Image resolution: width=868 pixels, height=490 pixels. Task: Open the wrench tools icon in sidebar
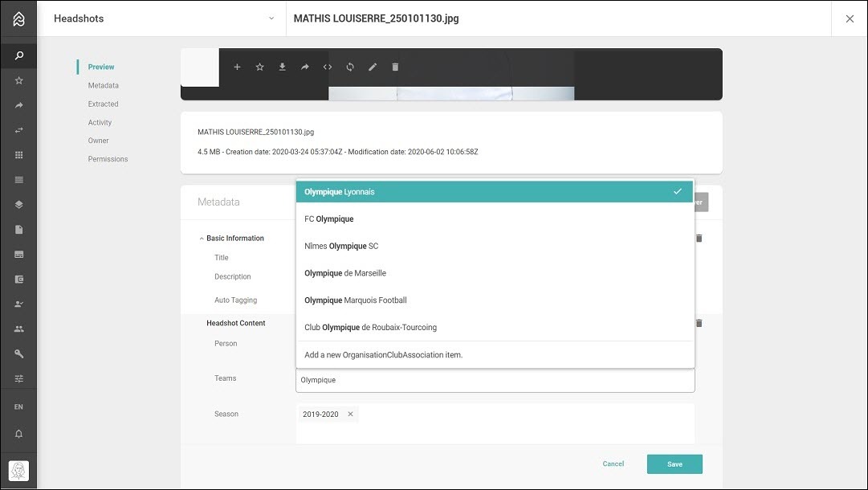(18, 353)
